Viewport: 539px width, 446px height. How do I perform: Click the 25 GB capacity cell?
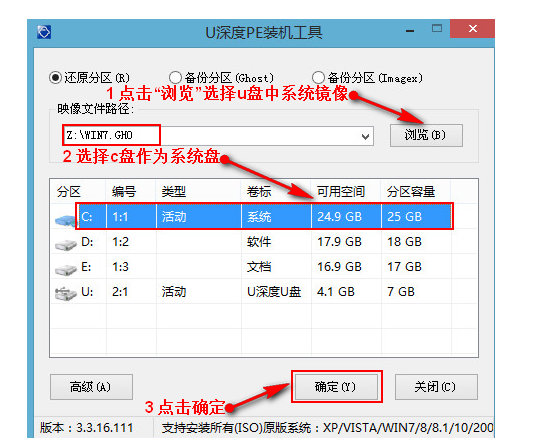(x=404, y=217)
